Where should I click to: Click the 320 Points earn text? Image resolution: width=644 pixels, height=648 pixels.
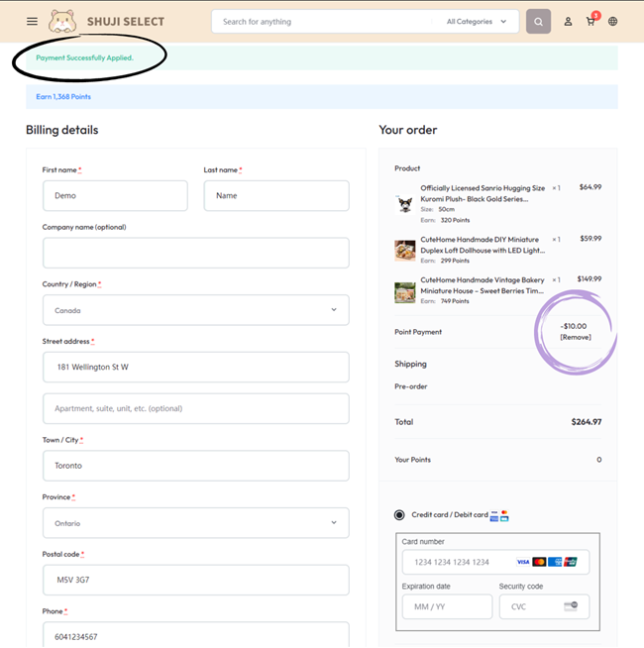point(455,220)
